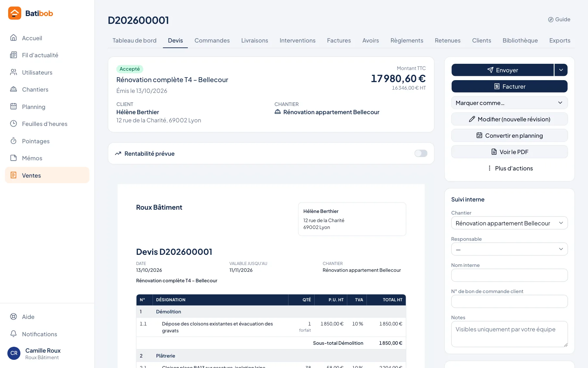This screenshot has height=368, width=588.
Task: Click the Envoyer button
Action: click(x=502, y=70)
